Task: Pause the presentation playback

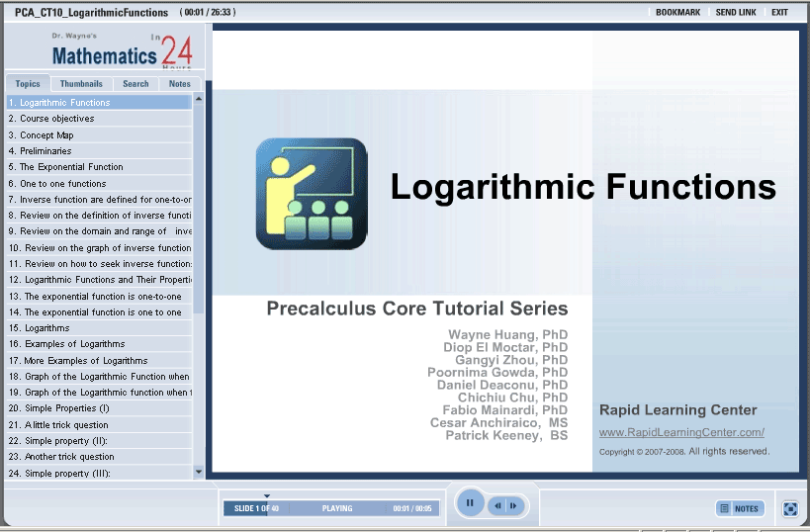Action: click(470, 502)
